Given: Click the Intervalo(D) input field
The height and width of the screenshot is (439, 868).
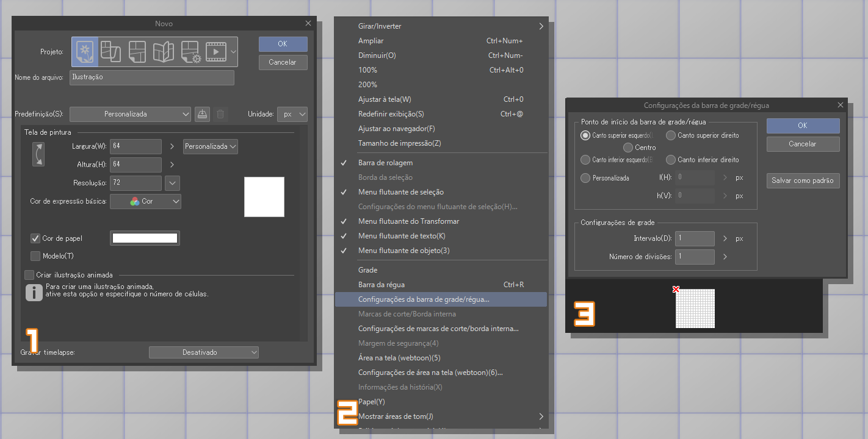Looking at the screenshot, I should 695,239.
